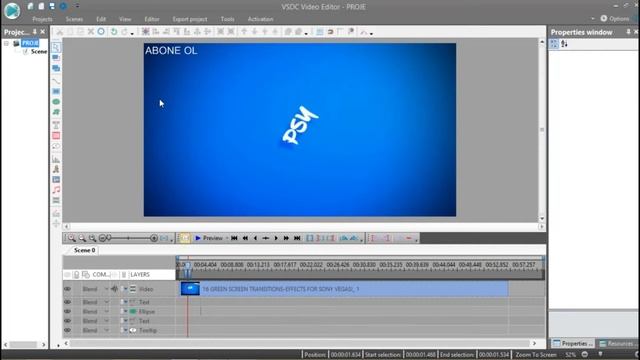The height and width of the screenshot is (360, 640).
Task: Hide the Video layer with eye icon
Action: click(x=67, y=289)
